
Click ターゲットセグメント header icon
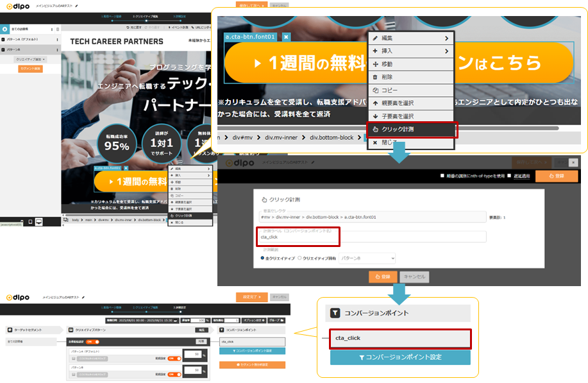pos(10,330)
